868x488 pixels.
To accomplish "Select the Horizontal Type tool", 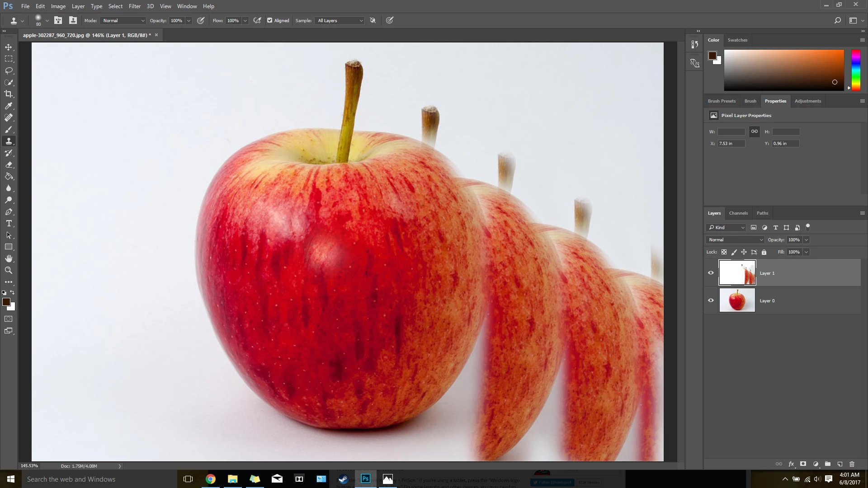I will pos(9,224).
